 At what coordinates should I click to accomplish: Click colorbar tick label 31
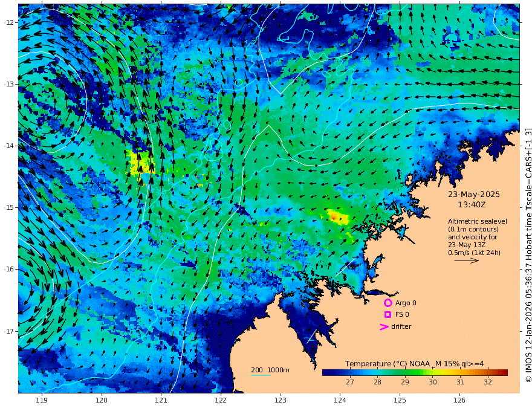point(459,382)
